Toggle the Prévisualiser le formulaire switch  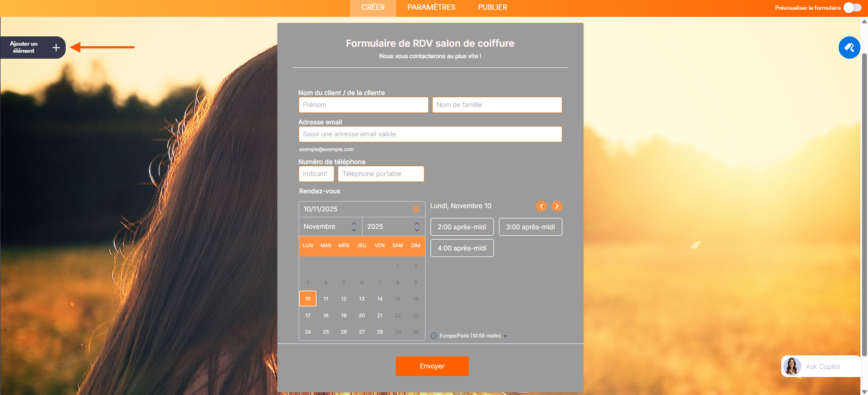tap(852, 8)
